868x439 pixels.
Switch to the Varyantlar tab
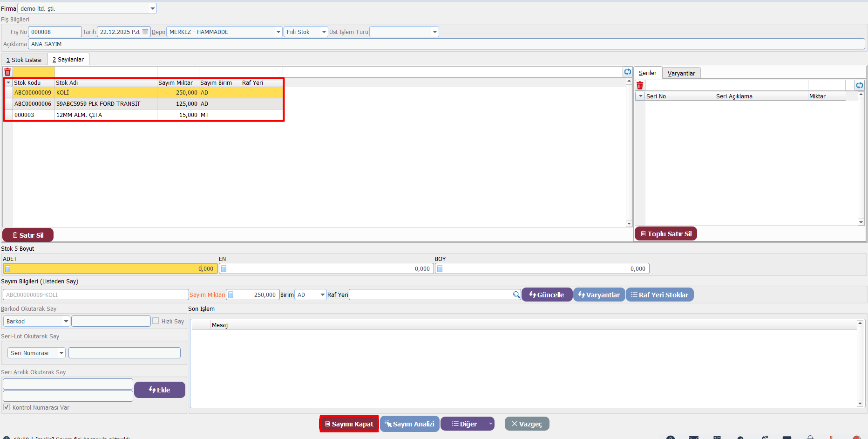point(681,73)
